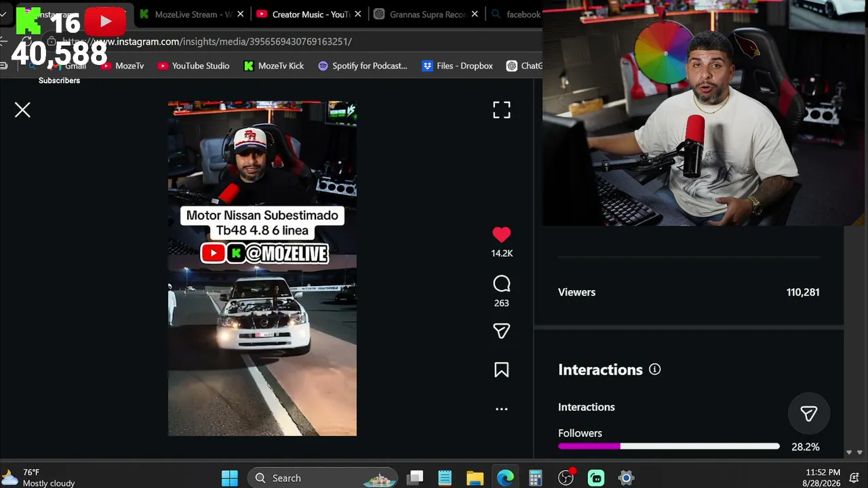868x488 pixels.
Task: Open the taskbar clock and date
Action: (821, 478)
